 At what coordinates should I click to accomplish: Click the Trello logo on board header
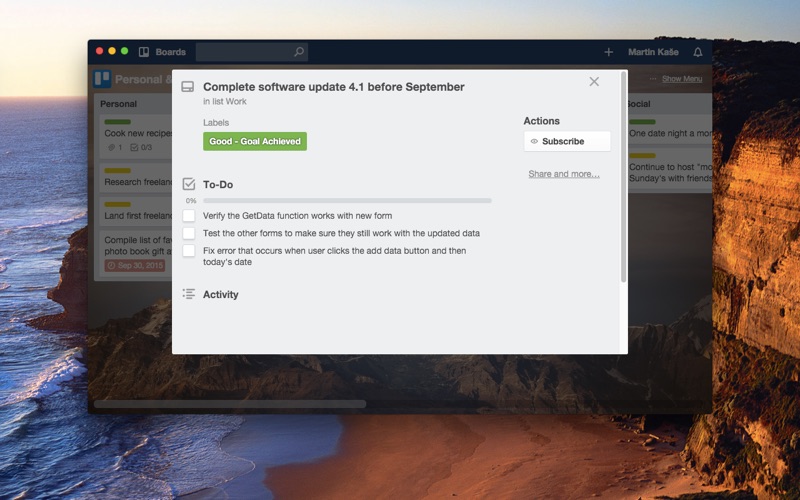pyautogui.click(x=102, y=79)
